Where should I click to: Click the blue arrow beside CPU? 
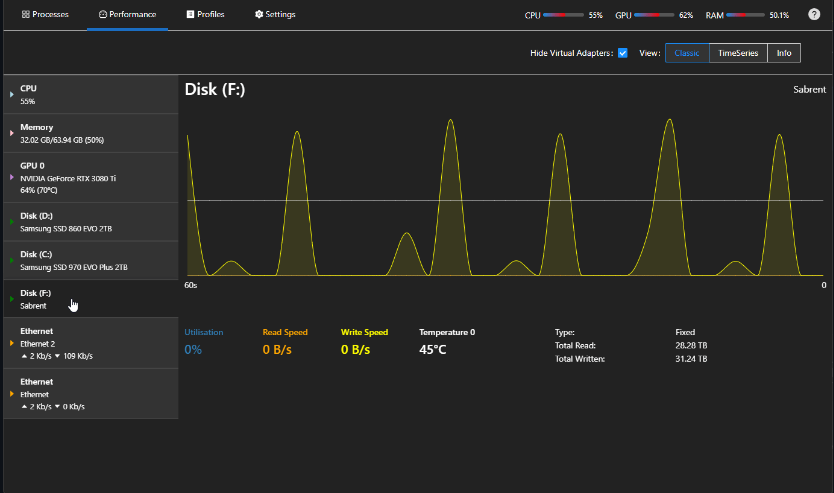[12, 94]
